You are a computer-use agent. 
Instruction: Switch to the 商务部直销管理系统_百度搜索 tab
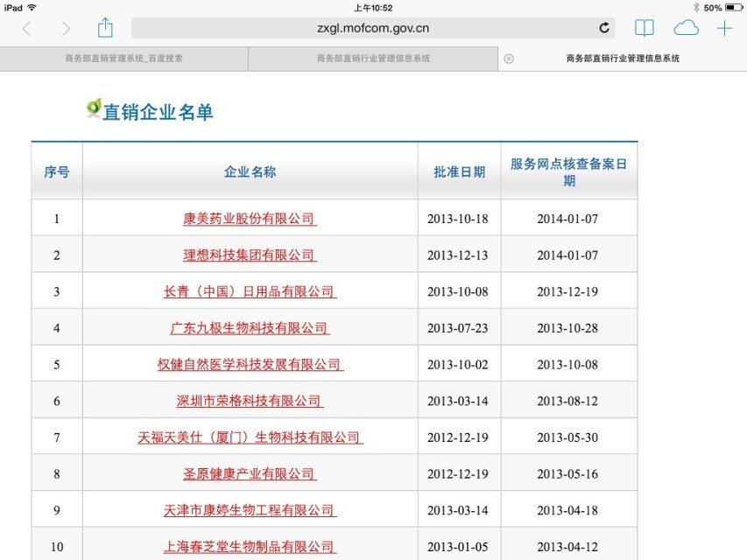coord(123,59)
